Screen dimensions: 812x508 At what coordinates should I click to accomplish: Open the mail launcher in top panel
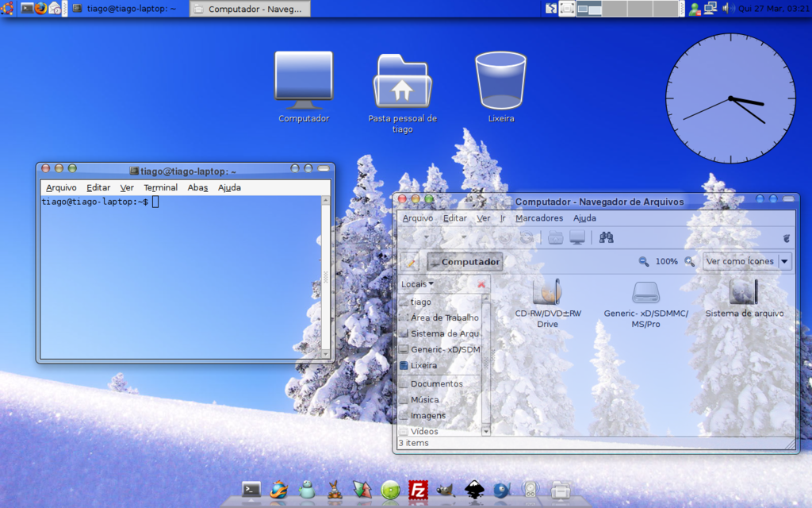coord(55,8)
